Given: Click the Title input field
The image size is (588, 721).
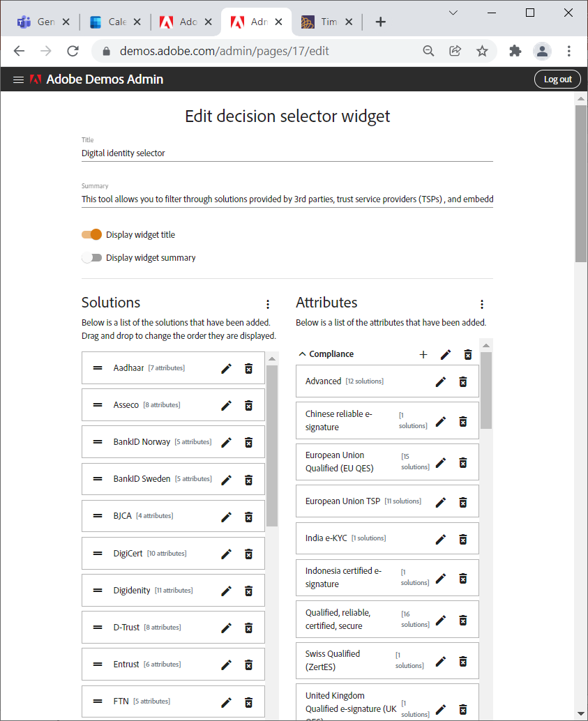Looking at the screenshot, I should coord(287,153).
